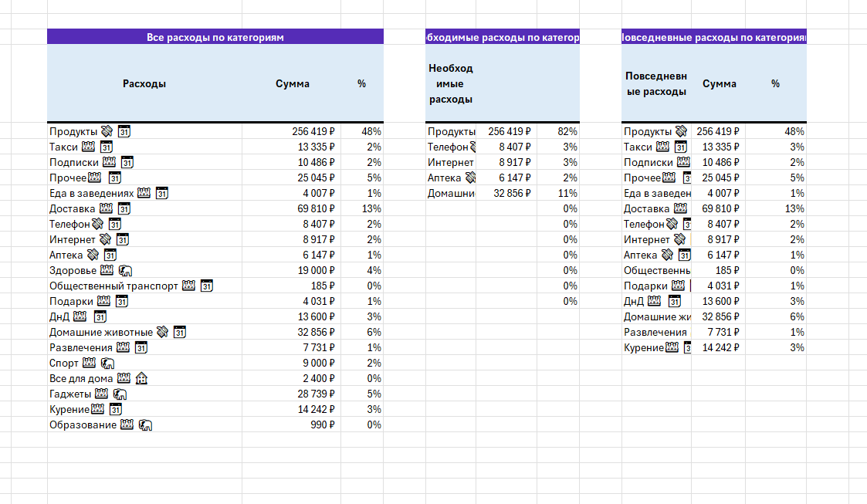Select 256 419 ₽ in the necessary-expenses table
Viewport: 867px width, 504px height.
tap(506, 131)
